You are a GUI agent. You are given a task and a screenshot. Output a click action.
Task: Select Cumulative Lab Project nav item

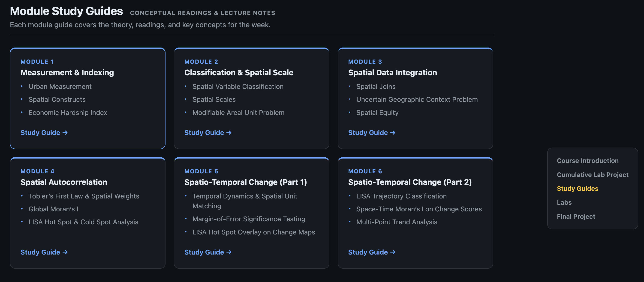click(592, 174)
